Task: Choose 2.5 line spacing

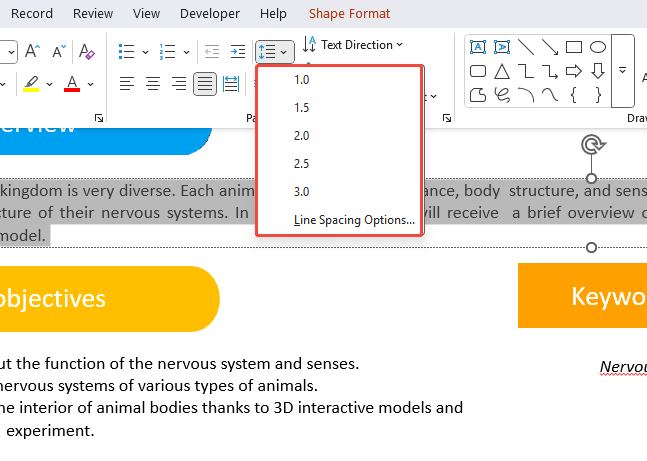Action: [x=340, y=164]
